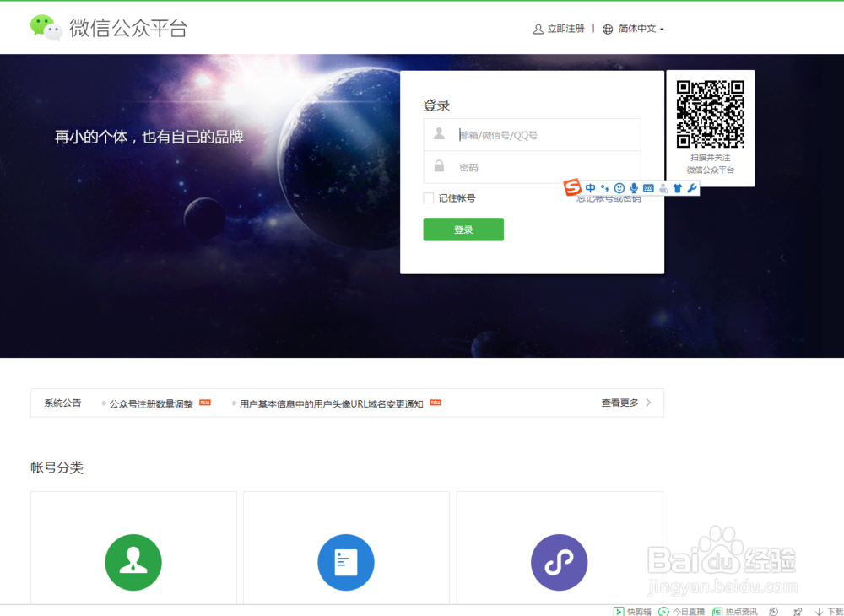Click the green 登录 login button
This screenshot has width=844, height=616.
point(463,229)
